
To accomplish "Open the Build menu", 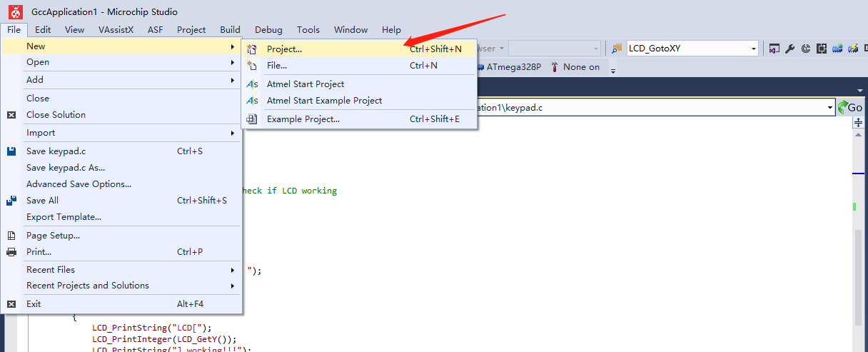I will [x=230, y=29].
